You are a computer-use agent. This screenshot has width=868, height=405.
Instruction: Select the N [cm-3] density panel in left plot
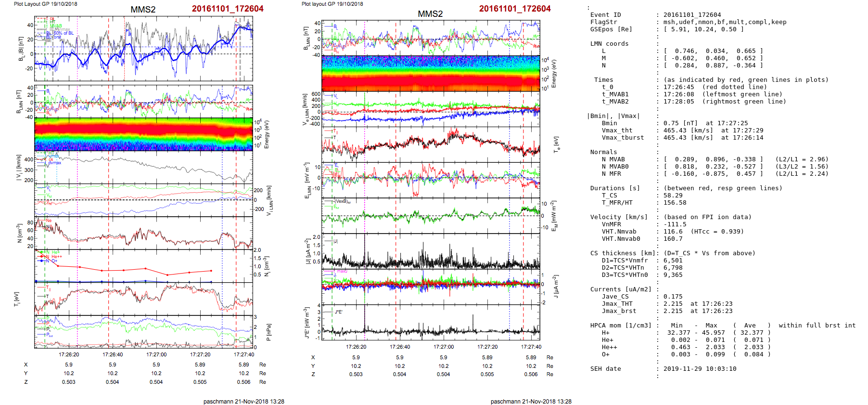[x=143, y=233]
